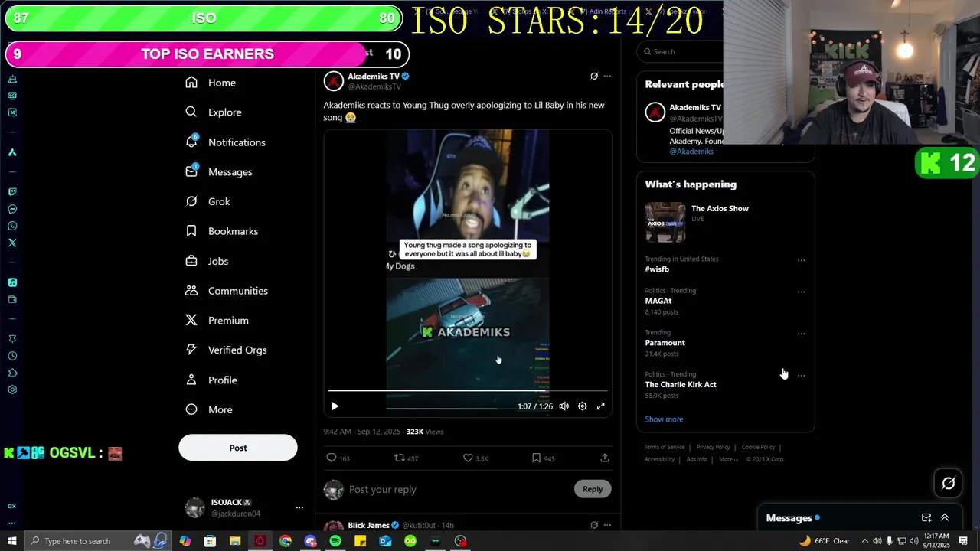Open Spotify from the taskbar
The height and width of the screenshot is (551, 980).
pyautogui.click(x=335, y=541)
